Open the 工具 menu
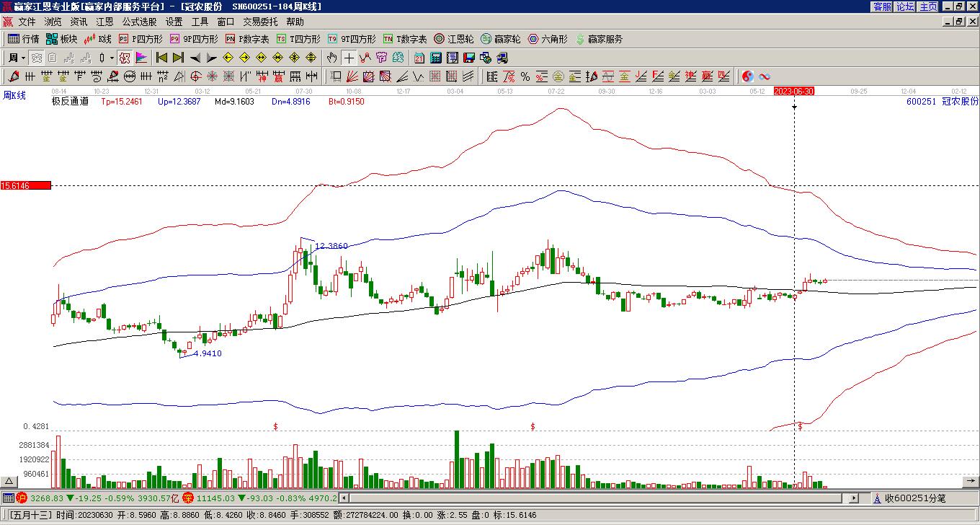Viewport: 980px width, 525px height. pos(200,22)
